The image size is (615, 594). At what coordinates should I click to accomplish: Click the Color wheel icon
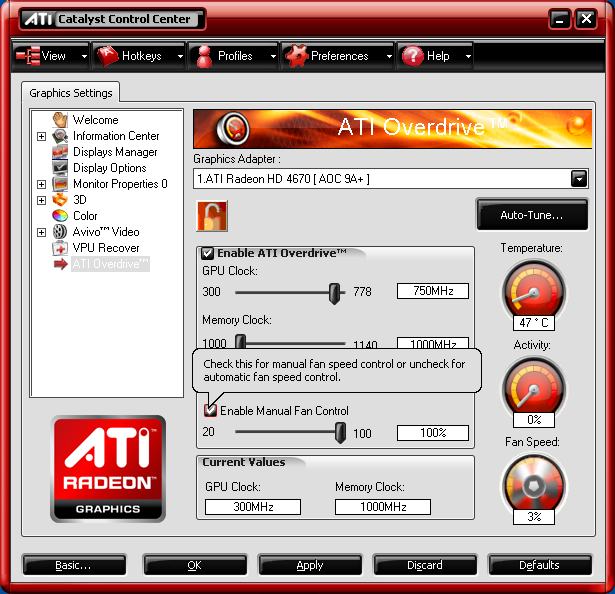click(60, 216)
